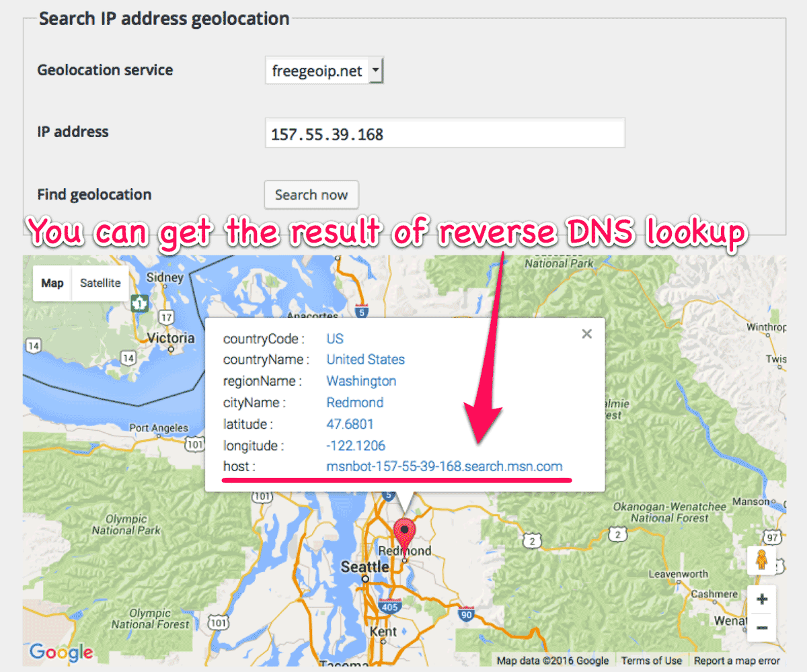Click the Interstate 90 highway shield
Screen dimensions: 807x672
pos(466,613)
